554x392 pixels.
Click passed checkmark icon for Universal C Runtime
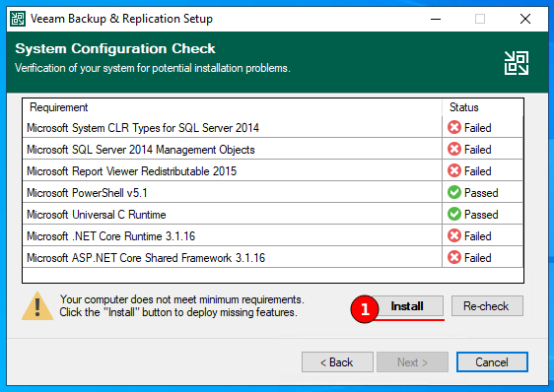click(x=454, y=214)
